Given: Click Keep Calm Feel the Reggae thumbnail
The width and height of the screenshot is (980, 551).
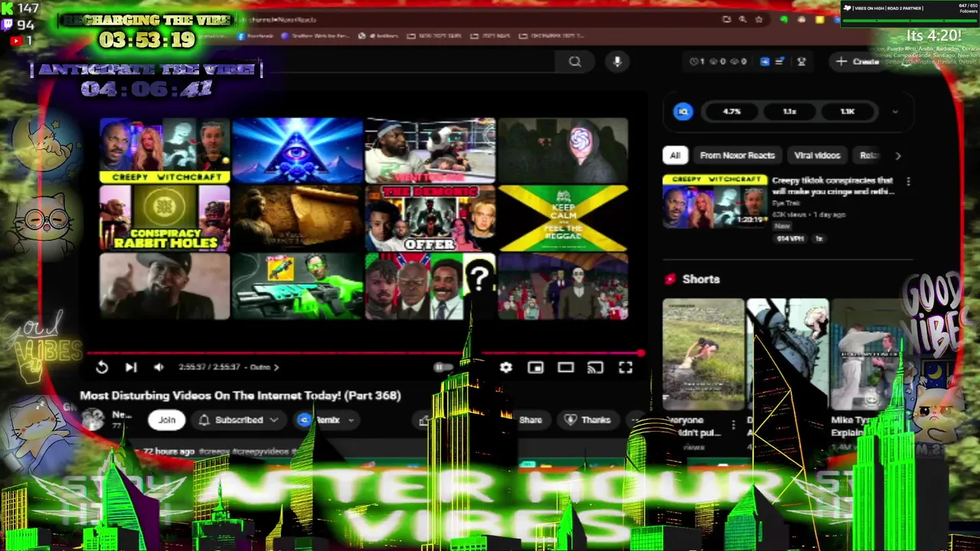Looking at the screenshot, I should 563,218.
